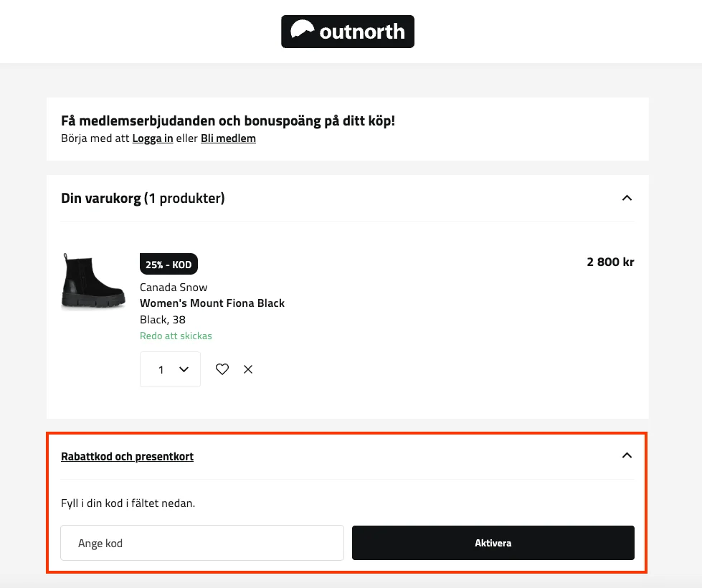This screenshot has width=702, height=588.
Task: Click the Black, 38 variant text
Action: coord(163,320)
